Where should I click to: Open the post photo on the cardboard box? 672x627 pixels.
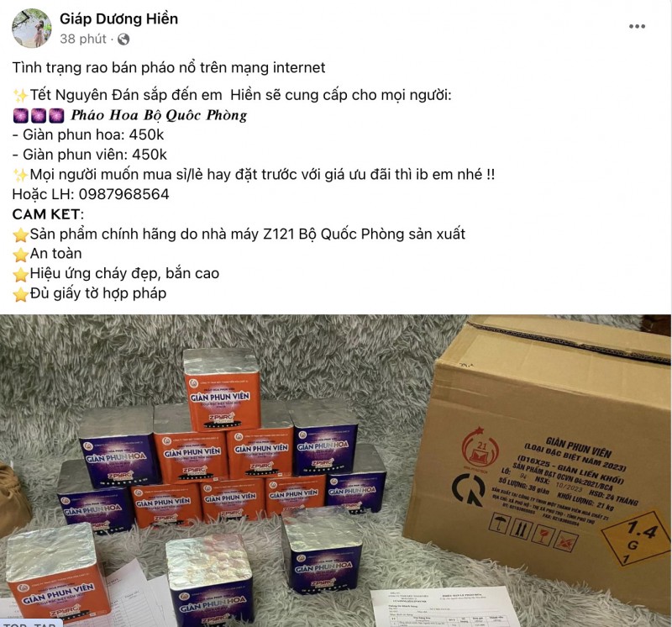[x=539, y=457]
